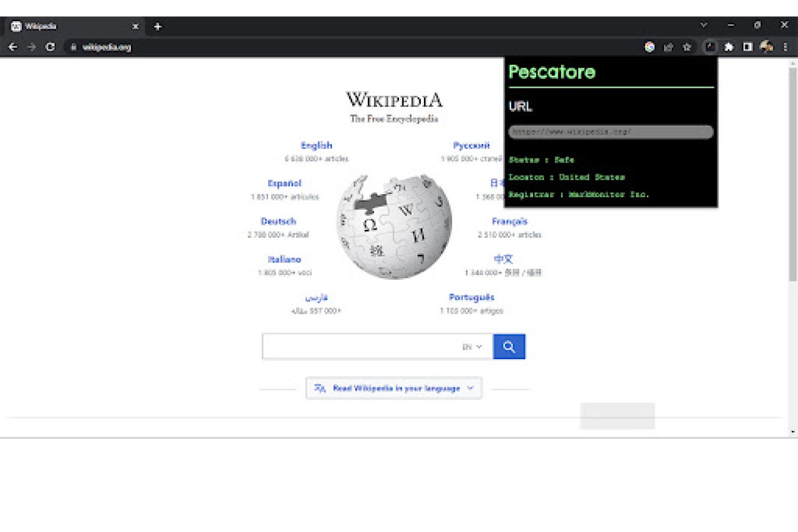Click the blue magnifier search button
This screenshot has height=532, width=798.
click(509, 347)
